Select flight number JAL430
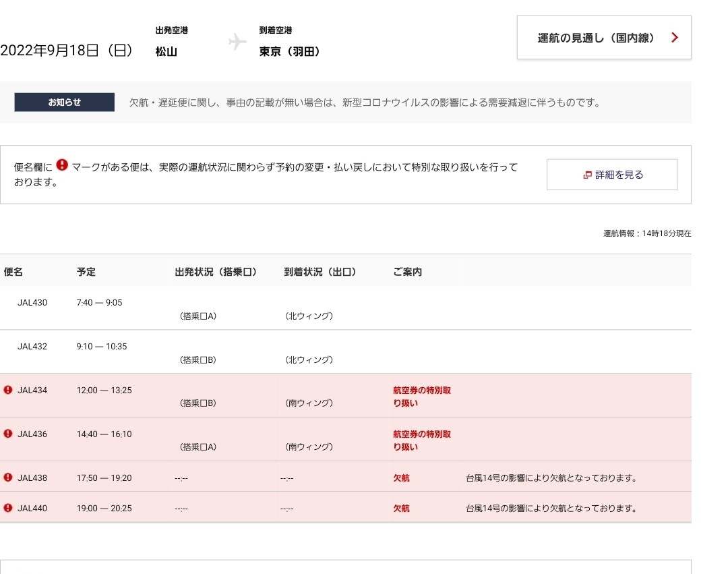The height and width of the screenshot is (574, 728). click(x=32, y=303)
